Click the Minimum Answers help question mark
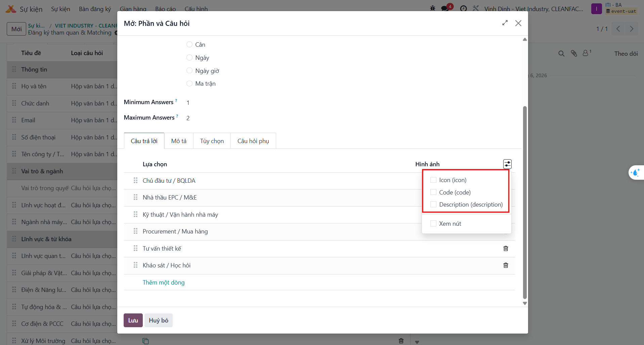Screen dimensions: 644x345 pyautogui.click(x=176, y=100)
